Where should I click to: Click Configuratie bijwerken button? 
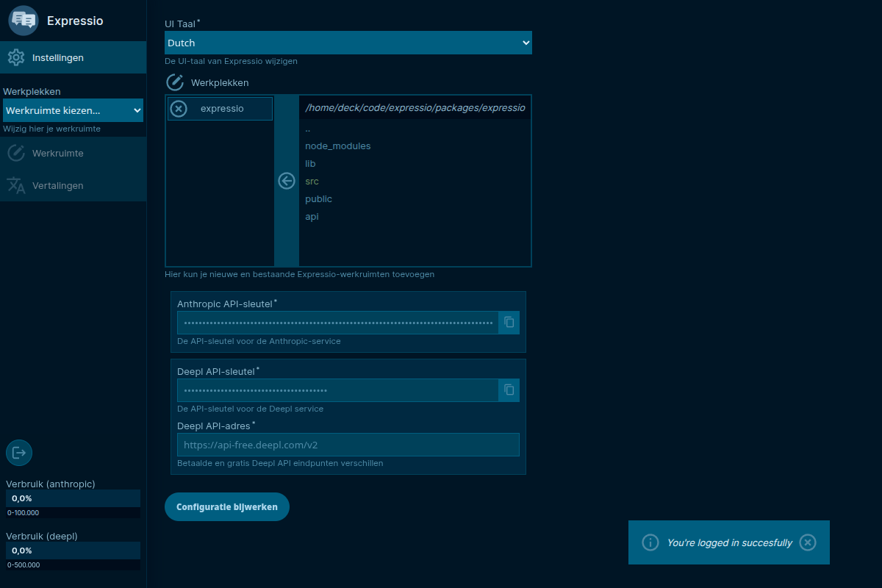227,507
